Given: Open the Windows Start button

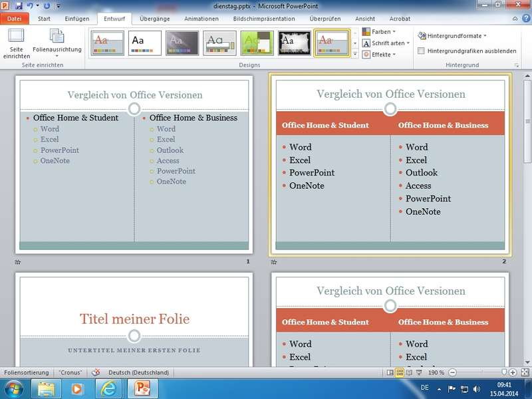Looking at the screenshot, I should [13, 389].
